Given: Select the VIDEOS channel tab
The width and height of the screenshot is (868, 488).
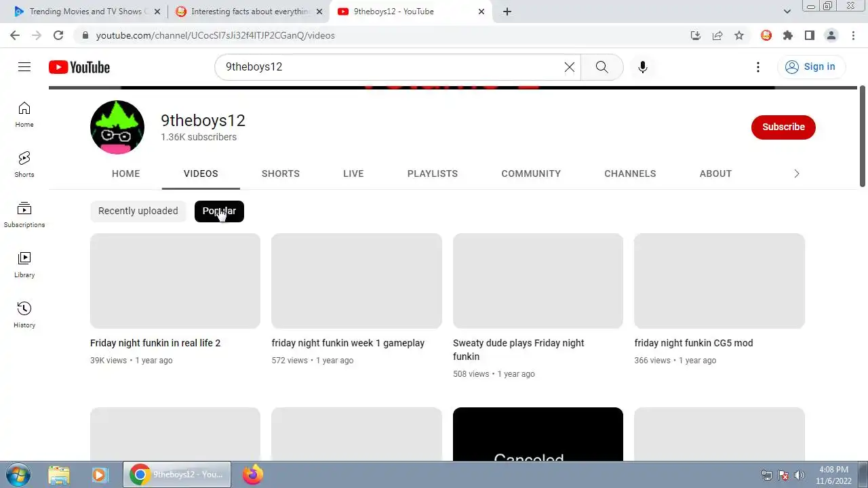Looking at the screenshot, I should click(201, 174).
